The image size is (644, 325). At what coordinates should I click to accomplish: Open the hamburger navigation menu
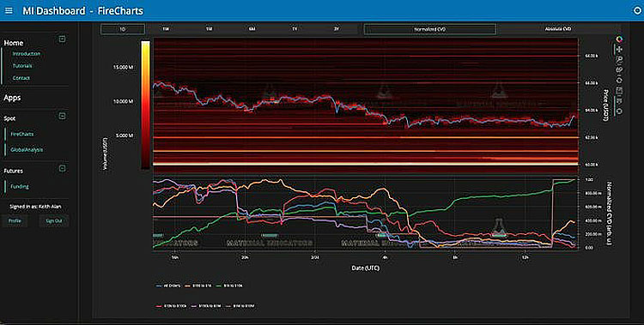pyautogui.click(x=9, y=10)
